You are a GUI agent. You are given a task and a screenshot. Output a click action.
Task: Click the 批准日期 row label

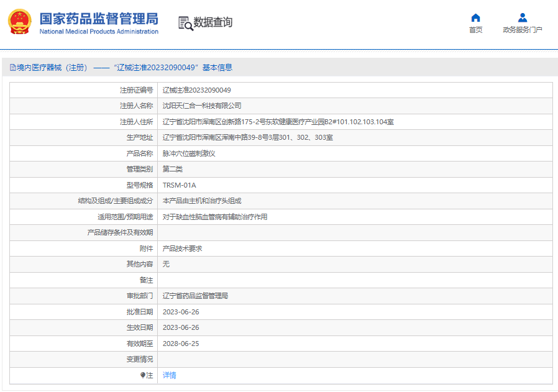139,312
